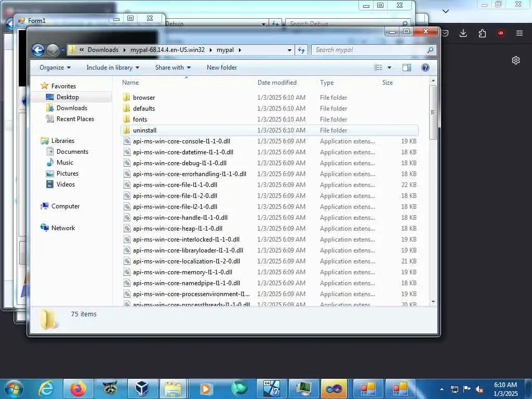Click mypal-68.14.4.en-US.win32 breadcrumb segment
Screen dimensions: 532x399
(168, 50)
